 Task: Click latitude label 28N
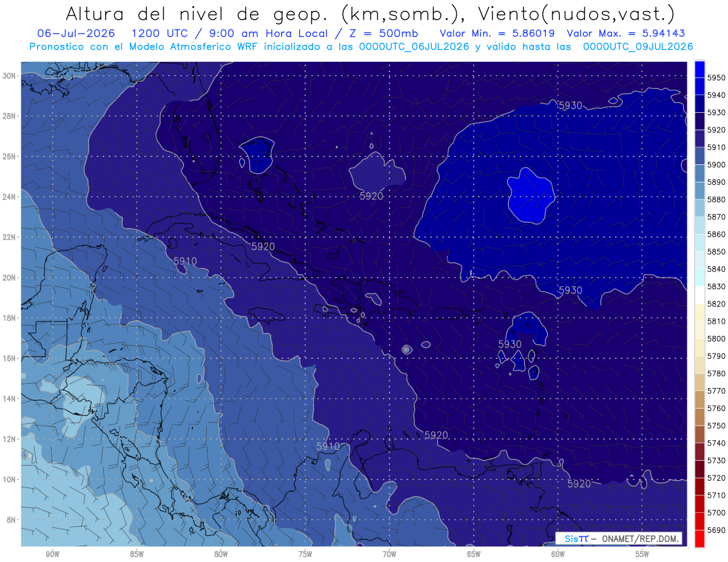click(9, 116)
